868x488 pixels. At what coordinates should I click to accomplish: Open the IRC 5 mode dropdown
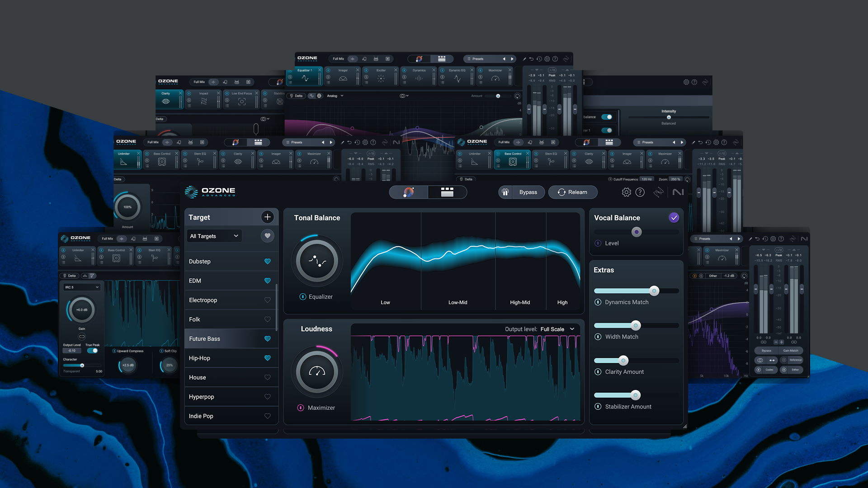tap(82, 287)
